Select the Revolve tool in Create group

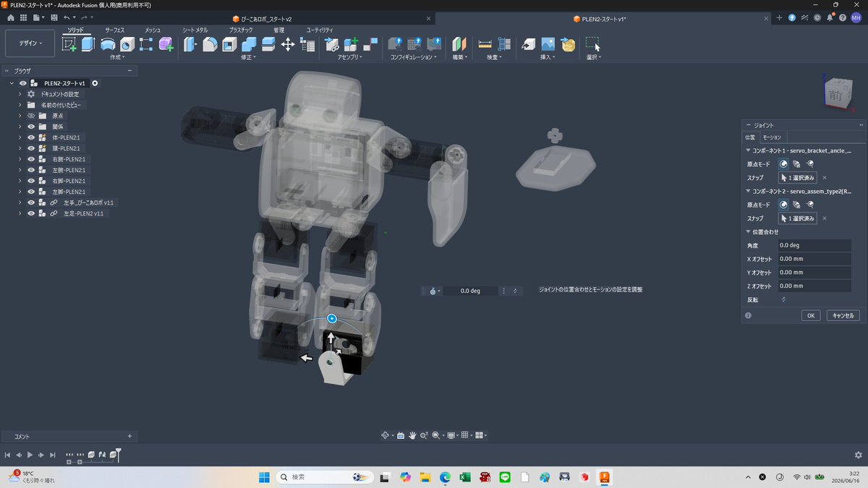tap(108, 44)
